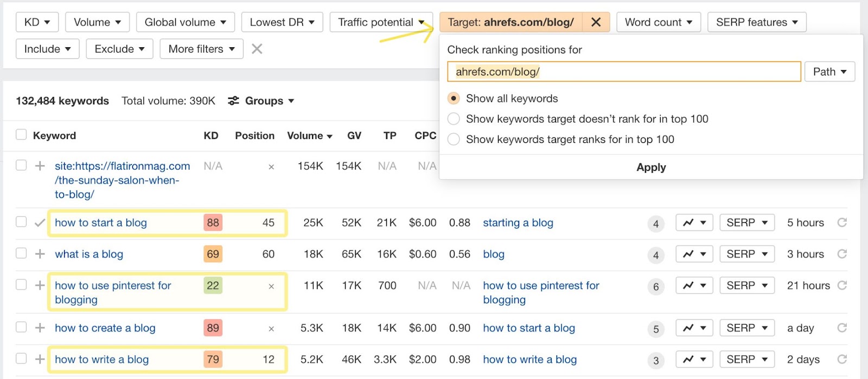This screenshot has height=379, width=868.
Task: Open trend chart for 'how to use pinterest for blogging'
Action: (x=694, y=286)
